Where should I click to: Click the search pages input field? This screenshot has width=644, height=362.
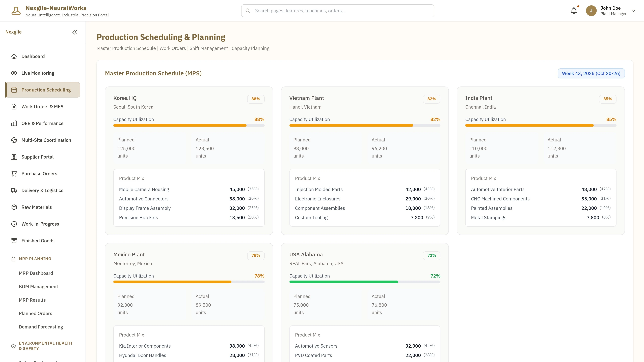(x=337, y=11)
